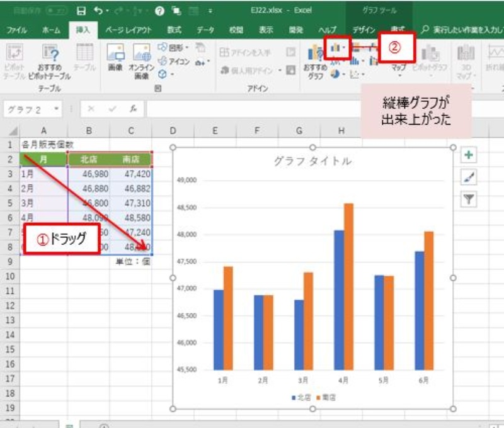This screenshot has width=504, height=428.
Task: Click the Chart Elements plus button
Action: point(469,155)
